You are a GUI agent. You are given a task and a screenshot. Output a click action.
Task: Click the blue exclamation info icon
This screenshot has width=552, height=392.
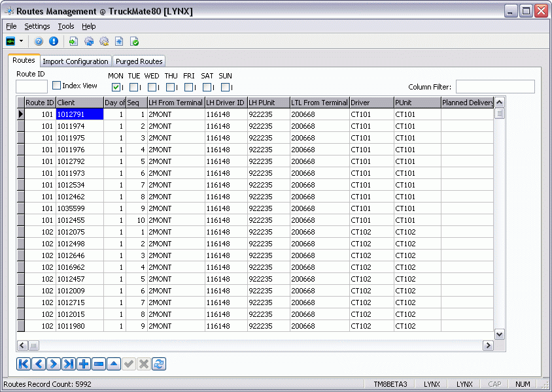pos(54,41)
